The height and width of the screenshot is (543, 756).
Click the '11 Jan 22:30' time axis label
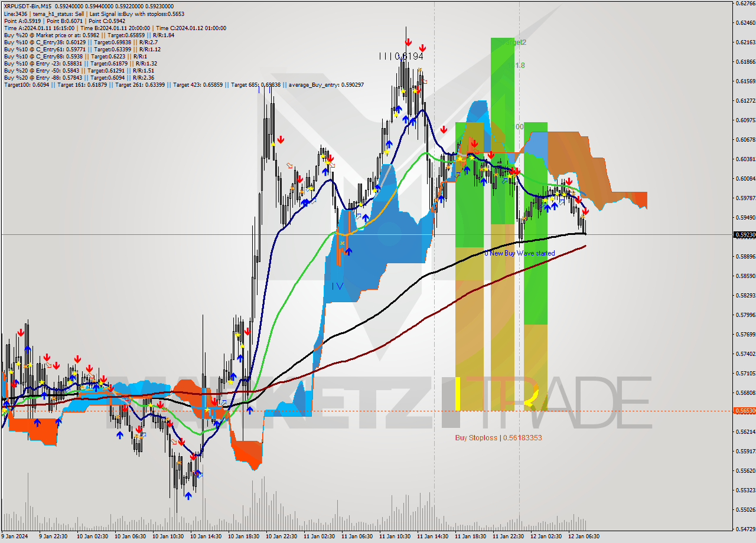509,537
